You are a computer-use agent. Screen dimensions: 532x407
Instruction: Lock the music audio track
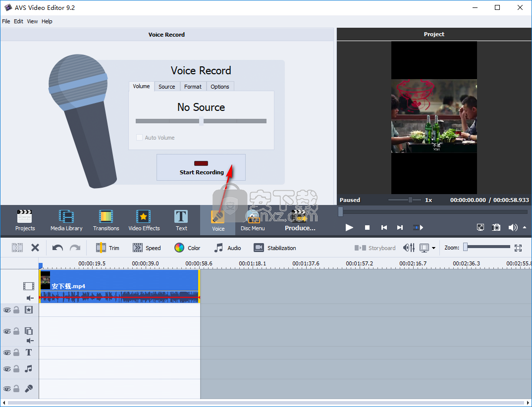coord(16,369)
